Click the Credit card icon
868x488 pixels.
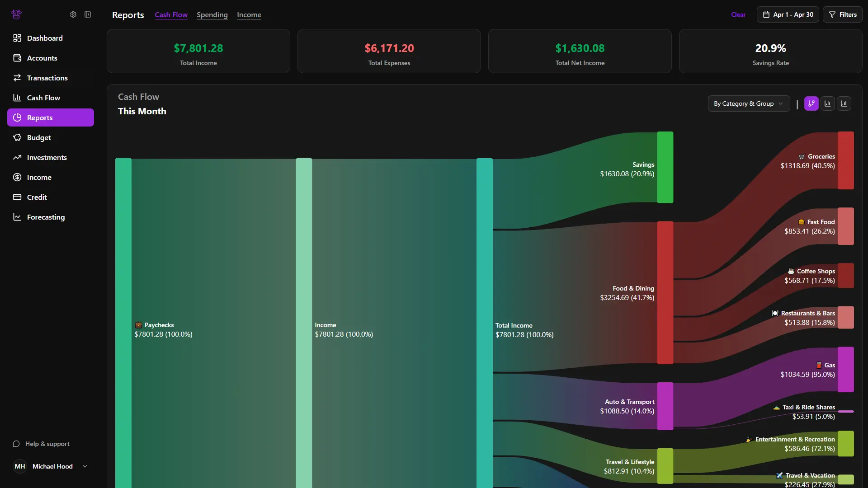[17, 197]
